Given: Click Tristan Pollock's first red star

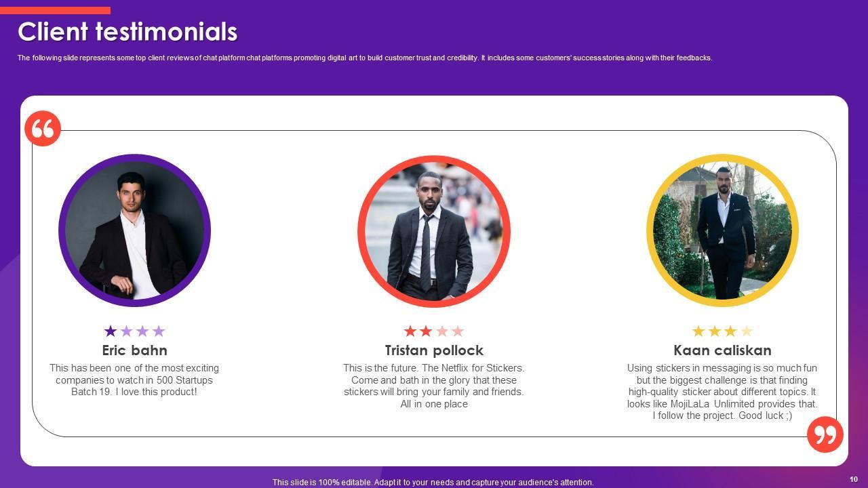Looking at the screenshot, I should click(410, 331).
